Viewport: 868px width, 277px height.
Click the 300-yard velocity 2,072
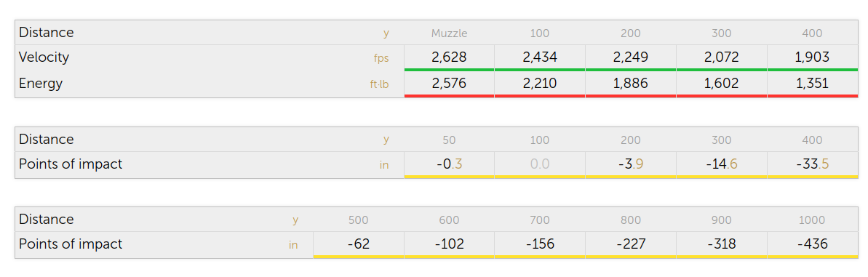tap(721, 57)
